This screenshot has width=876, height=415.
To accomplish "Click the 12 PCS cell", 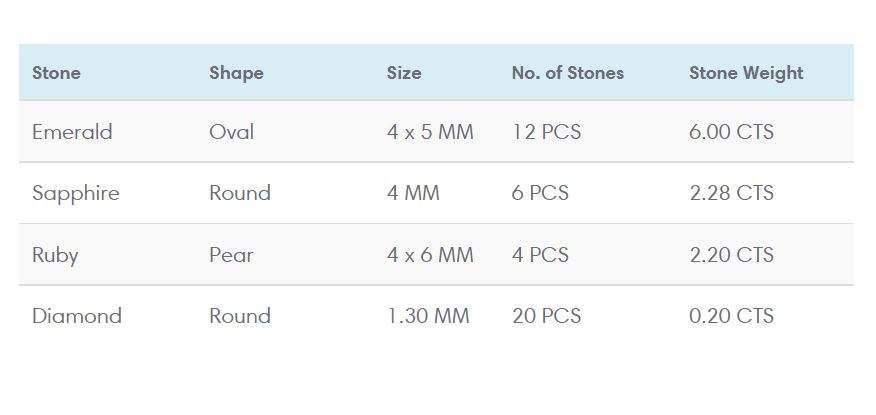I will click(546, 132).
